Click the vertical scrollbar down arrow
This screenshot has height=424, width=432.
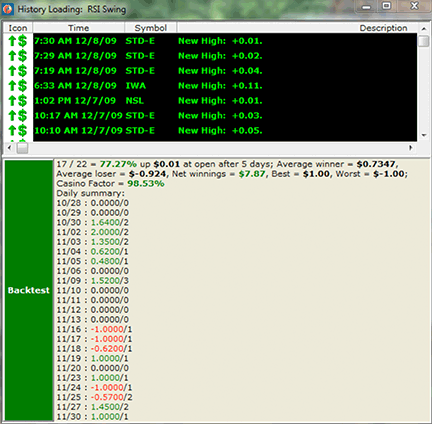pos(424,135)
